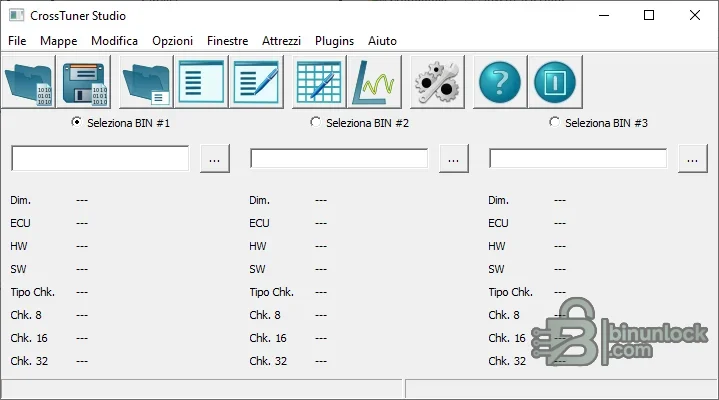Click the Tipo Chk. label under BIN #3

point(510,292)
